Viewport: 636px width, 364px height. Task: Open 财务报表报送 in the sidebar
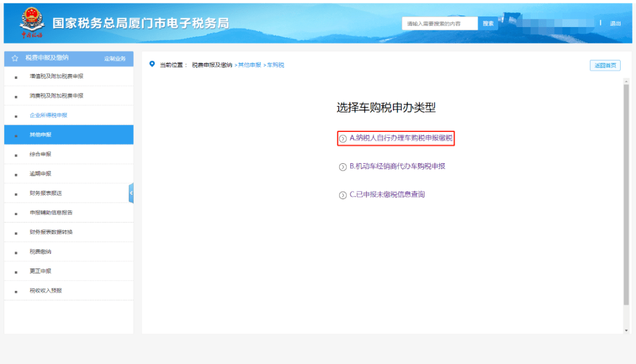[46, 193]
